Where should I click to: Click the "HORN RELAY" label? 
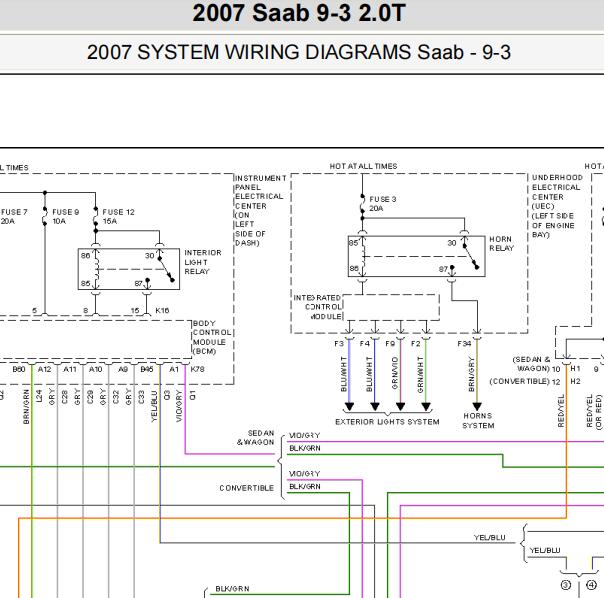(502, 244)
